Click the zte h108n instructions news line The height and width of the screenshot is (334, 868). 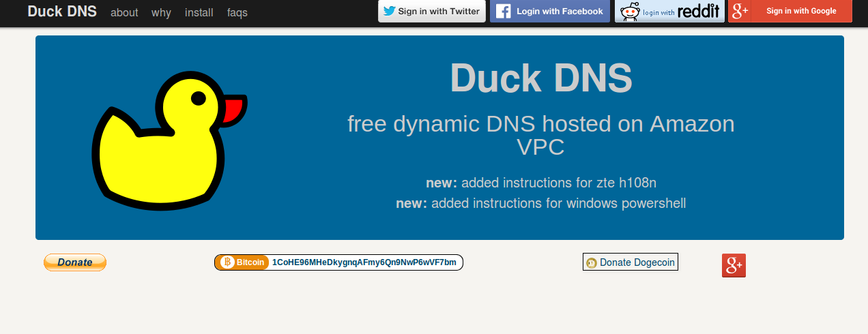(541, 183)
